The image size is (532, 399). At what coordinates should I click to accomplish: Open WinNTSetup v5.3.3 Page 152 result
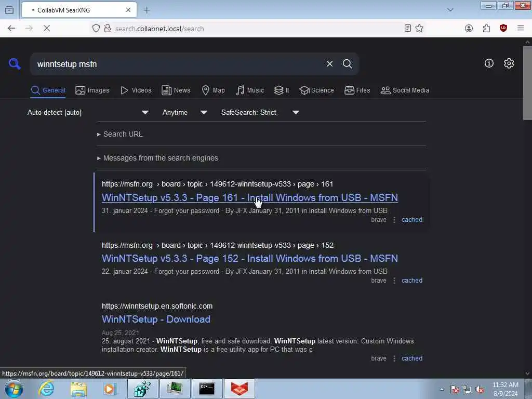(x=250, y=258)
